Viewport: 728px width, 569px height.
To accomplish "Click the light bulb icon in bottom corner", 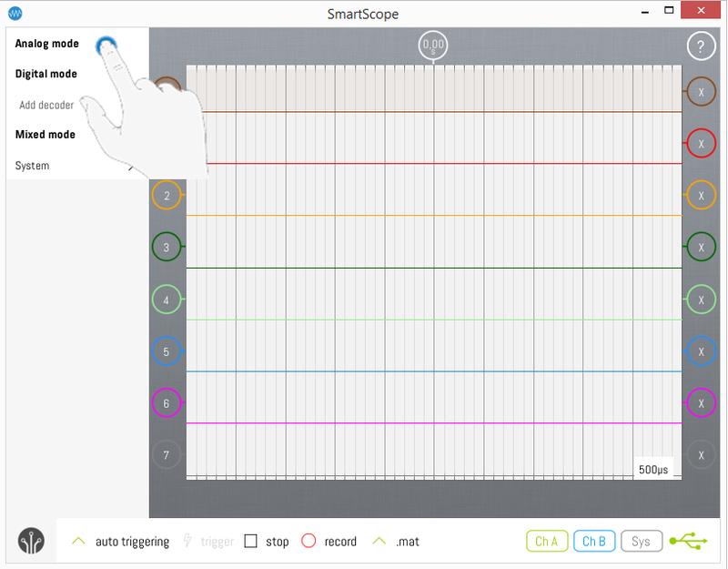I will point(30,541).
